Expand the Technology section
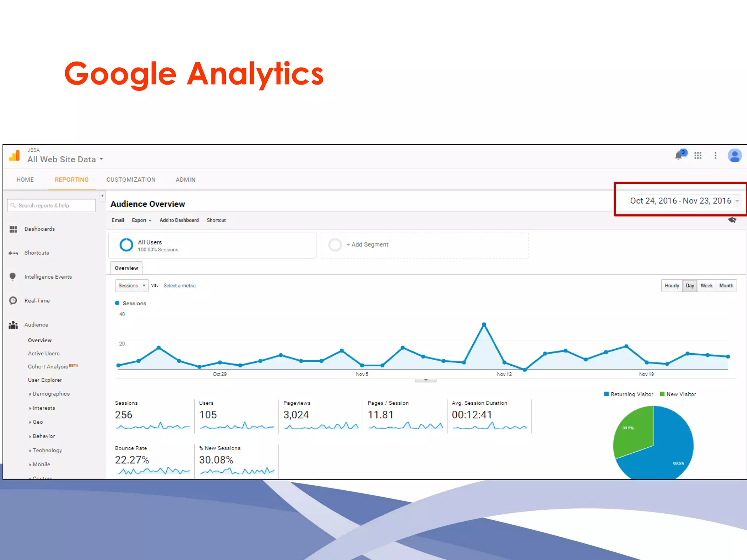 coord(46,450)
